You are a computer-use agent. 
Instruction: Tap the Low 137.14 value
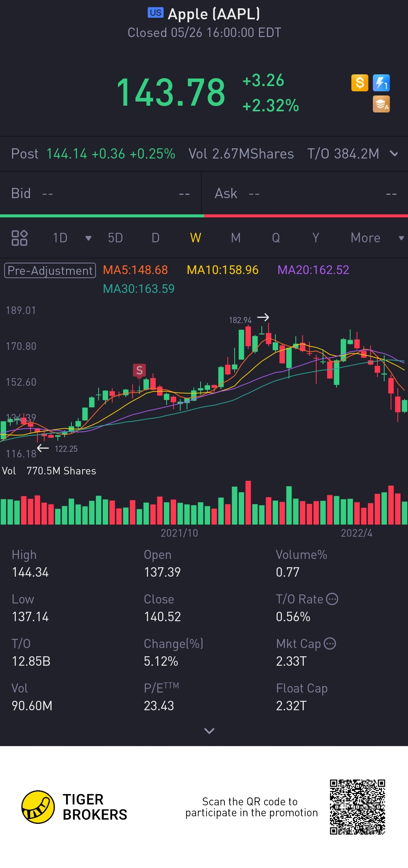point(30,617)
